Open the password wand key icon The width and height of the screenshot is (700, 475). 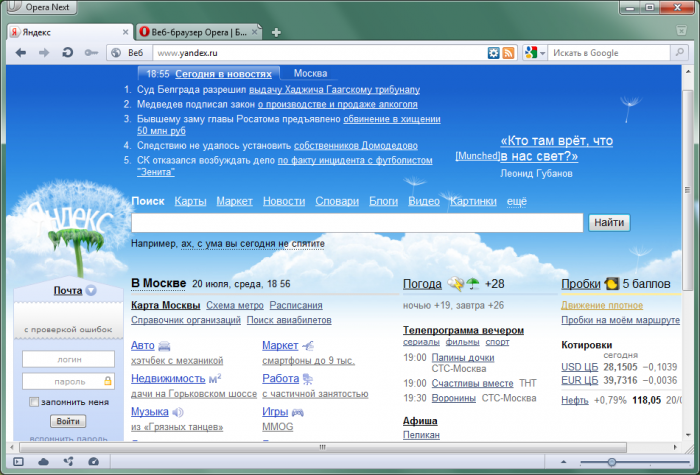point(91,53)
